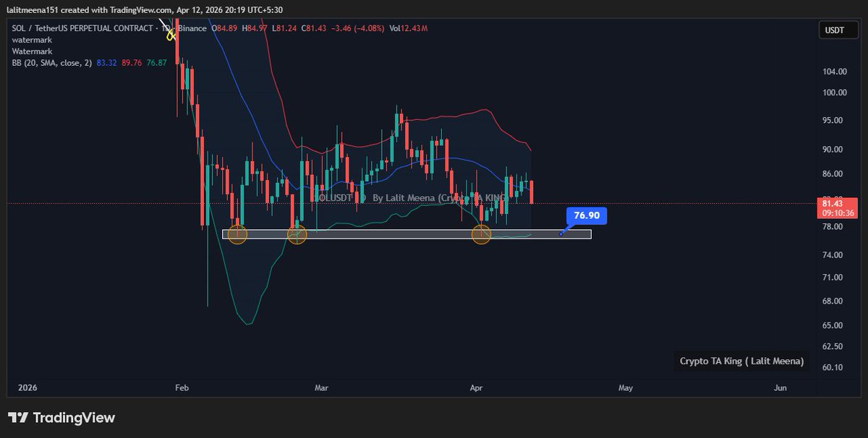Open the USDT currency selector

(838, 30)
